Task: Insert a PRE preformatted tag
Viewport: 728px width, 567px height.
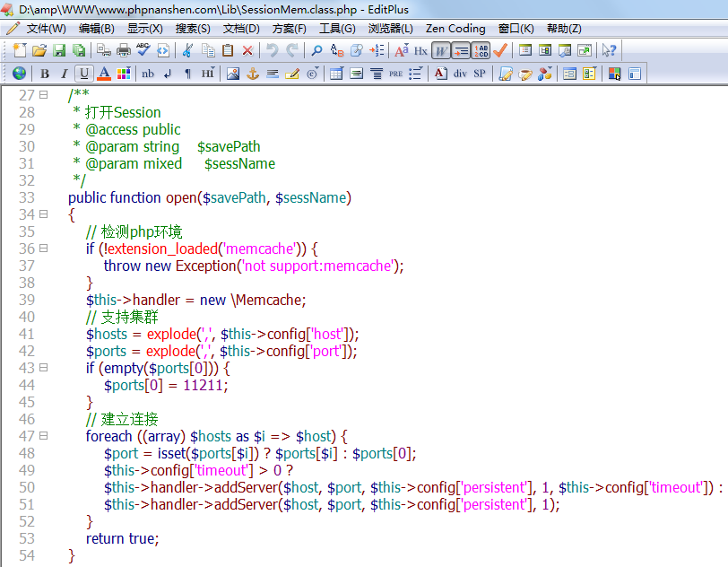Action: 395,74
